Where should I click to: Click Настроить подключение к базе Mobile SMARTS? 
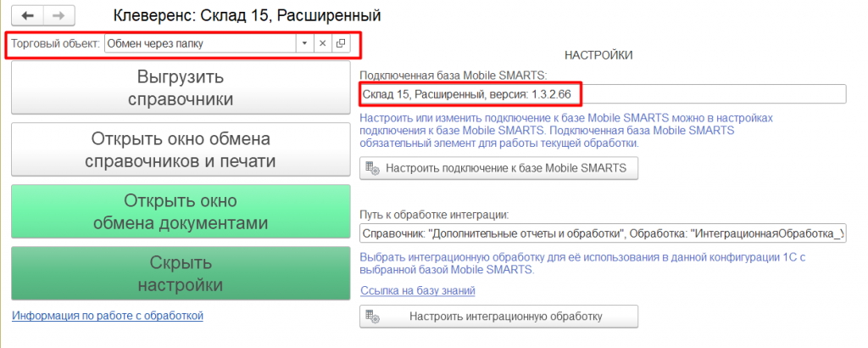pyautogui.click(x=498, y=168)
